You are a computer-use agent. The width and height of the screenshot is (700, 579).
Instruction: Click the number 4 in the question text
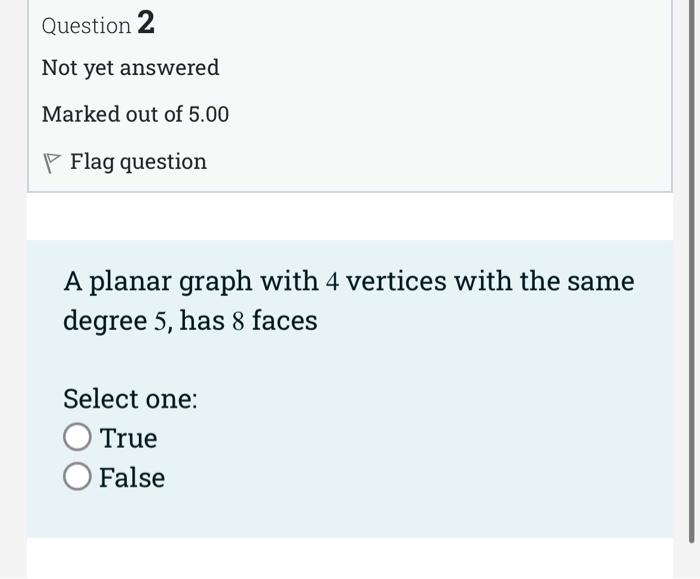(334, 282)
